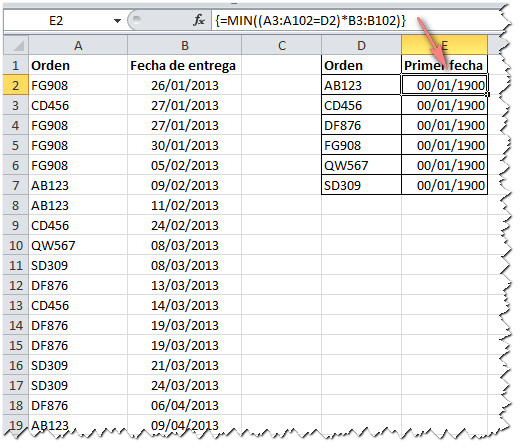Click cell D3 containing CD456
Screen dimensions: 521x448
coord(361,105)
